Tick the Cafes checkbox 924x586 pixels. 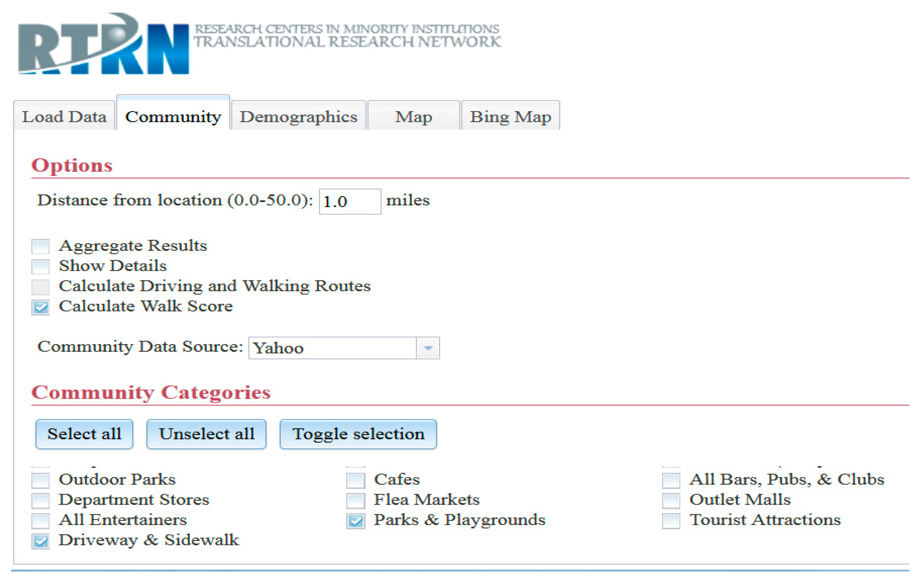355,480
